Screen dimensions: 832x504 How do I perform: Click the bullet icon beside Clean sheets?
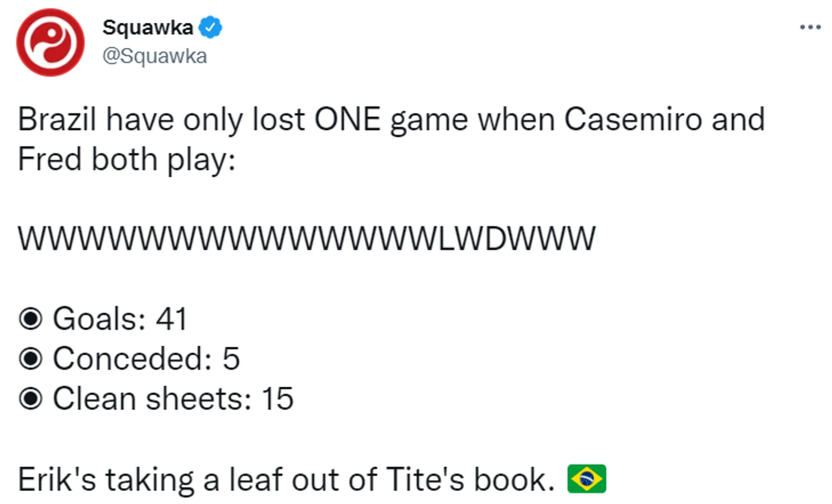click(30, 399)
